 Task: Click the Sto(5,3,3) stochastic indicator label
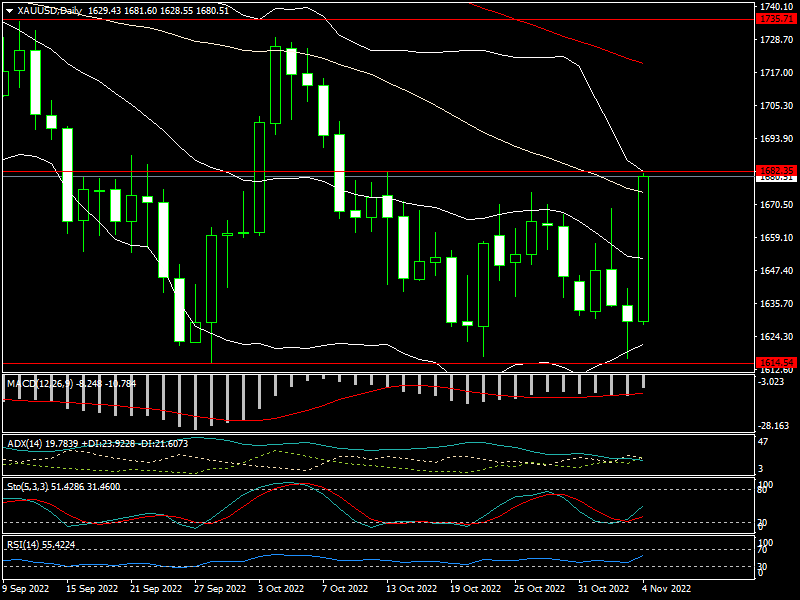(25, 485)
